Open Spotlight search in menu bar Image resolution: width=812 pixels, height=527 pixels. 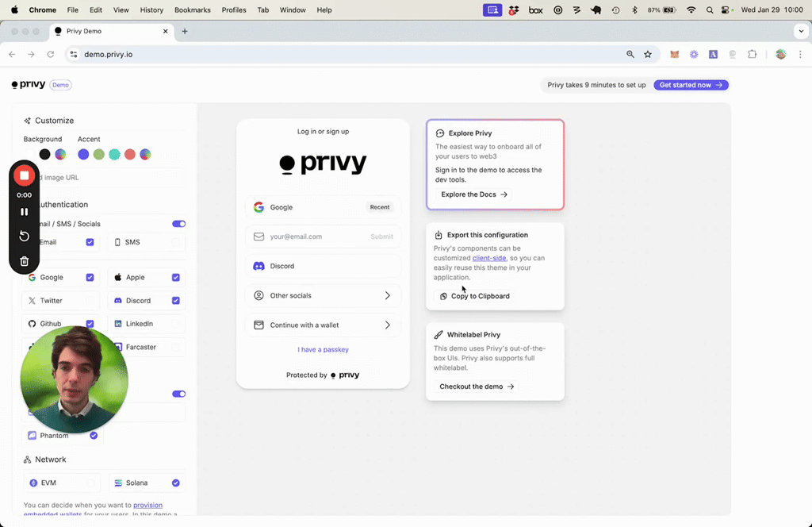coord(710,10)
